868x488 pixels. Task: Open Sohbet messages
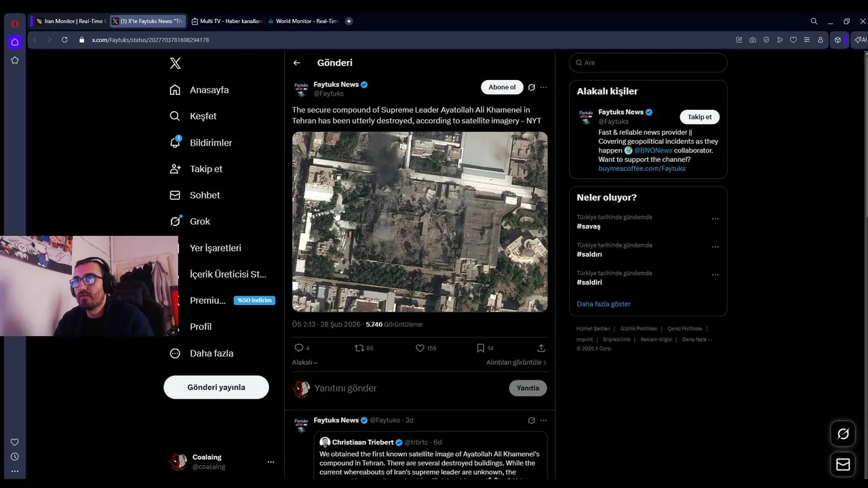[195, 195]
